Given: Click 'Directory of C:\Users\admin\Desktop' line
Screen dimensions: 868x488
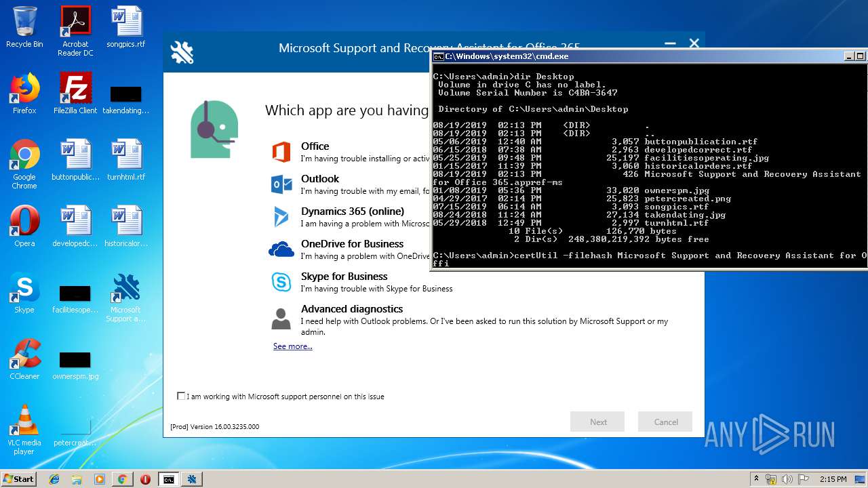Looking at the screenshot, I should 533,109.
